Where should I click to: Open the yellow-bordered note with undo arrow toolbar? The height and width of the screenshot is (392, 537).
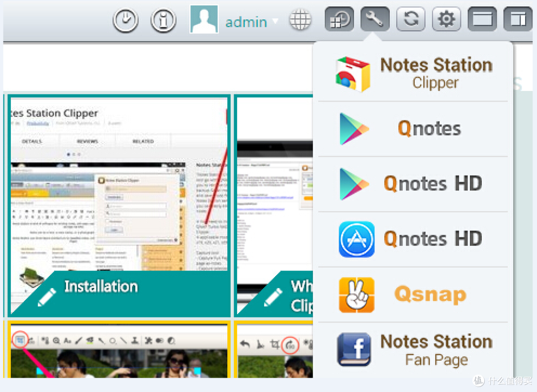tap(273, 350)
